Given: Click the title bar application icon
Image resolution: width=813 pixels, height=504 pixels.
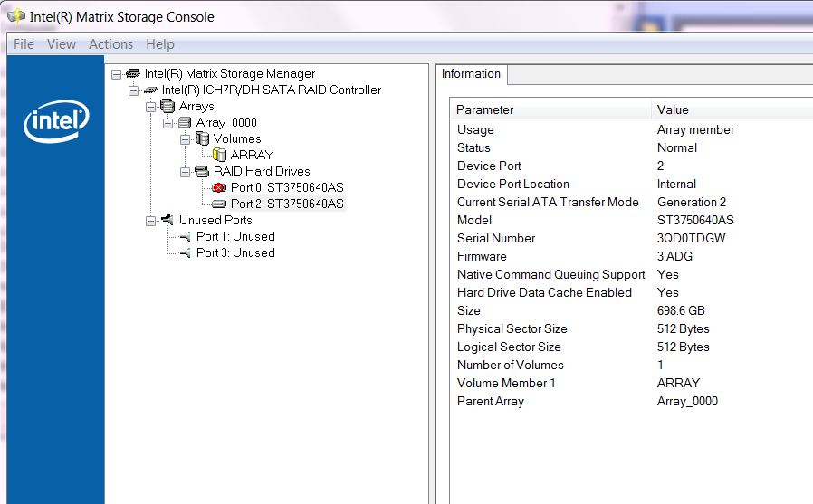Looking at the screenshot, I should click(16, 16).
